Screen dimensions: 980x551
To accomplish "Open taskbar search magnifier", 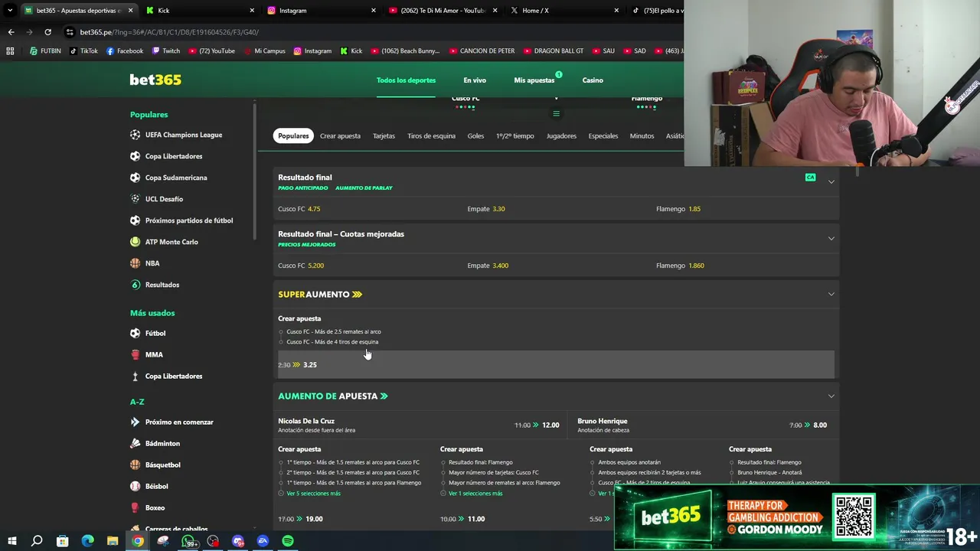I will pos(37,541).
